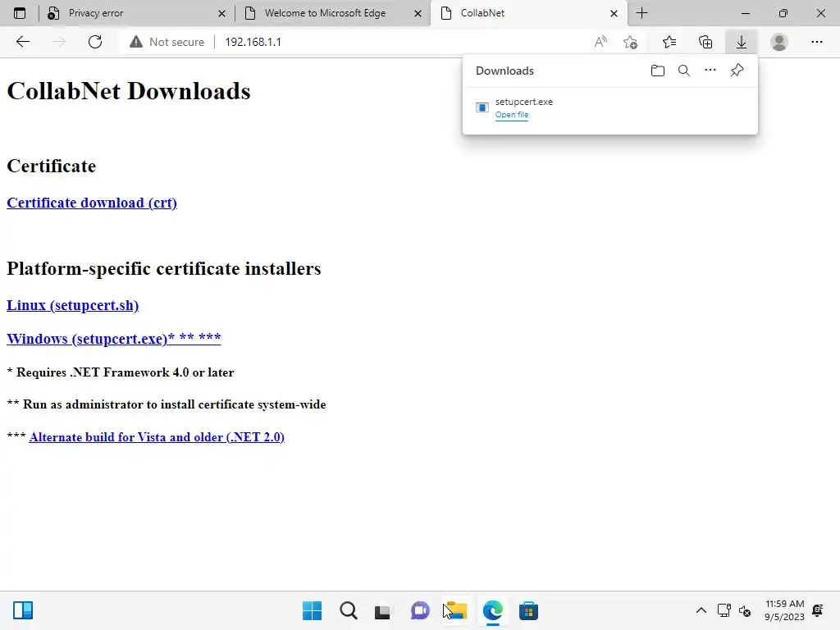
Task: Close the Welcome to Microsoft Edge tab
Action: pos(418,13)
